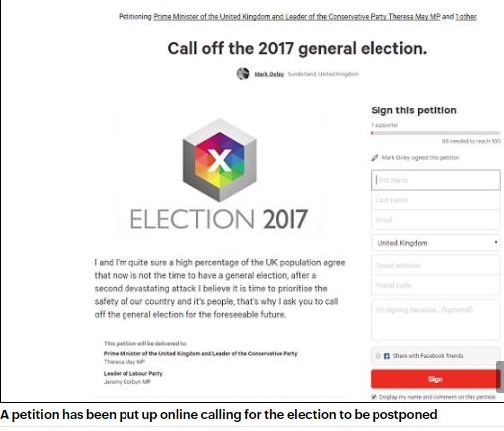Click the Election 2017 hexagon logo image
The image size is (504, 431).
[219, 160]
